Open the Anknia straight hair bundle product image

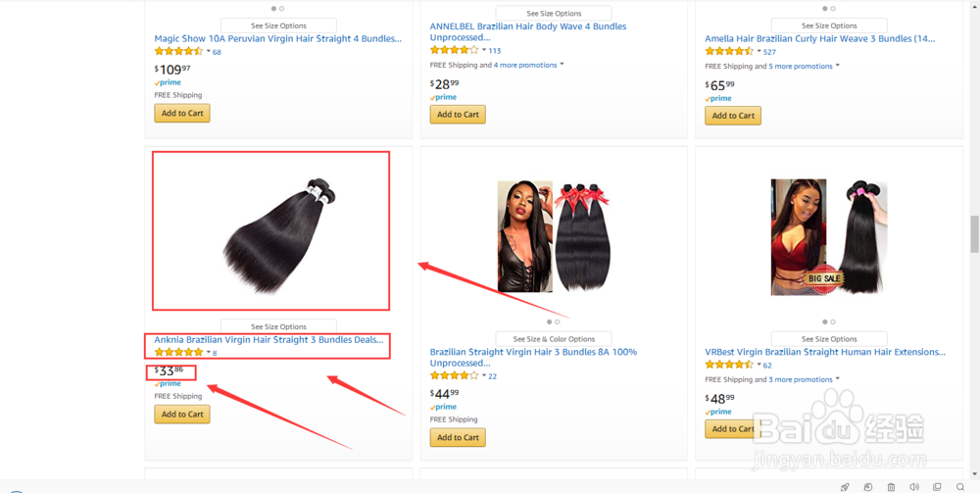270,231
